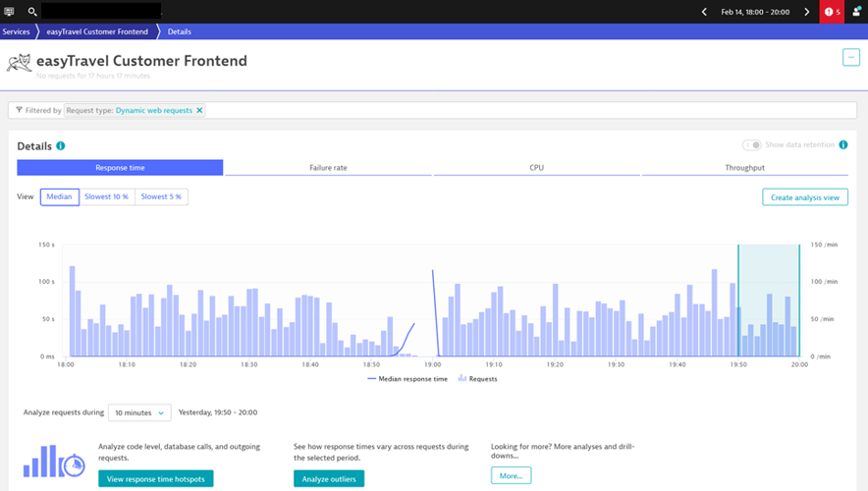Click the Tomcat service icon
This screenshot has height=491, width=868.
19,63
